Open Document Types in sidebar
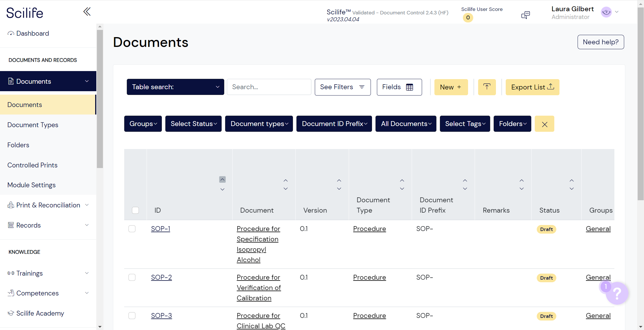 click(x=33, y=125)
